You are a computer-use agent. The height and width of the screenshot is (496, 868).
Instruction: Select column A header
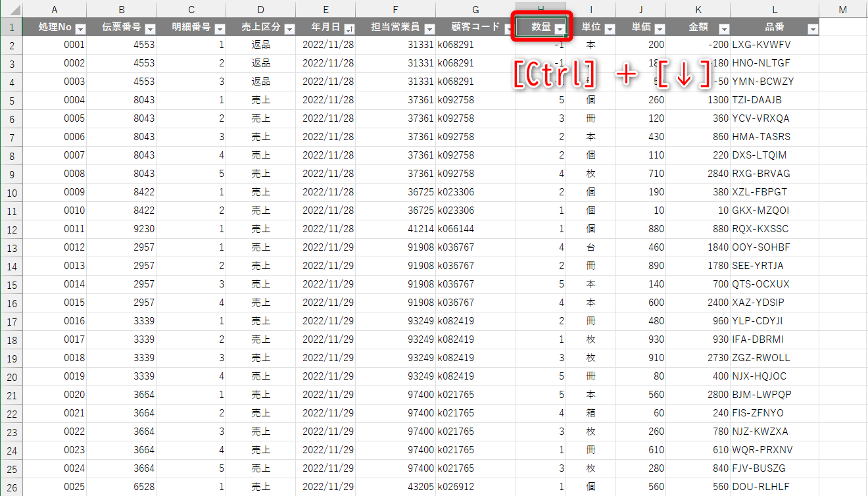[54, 9]
